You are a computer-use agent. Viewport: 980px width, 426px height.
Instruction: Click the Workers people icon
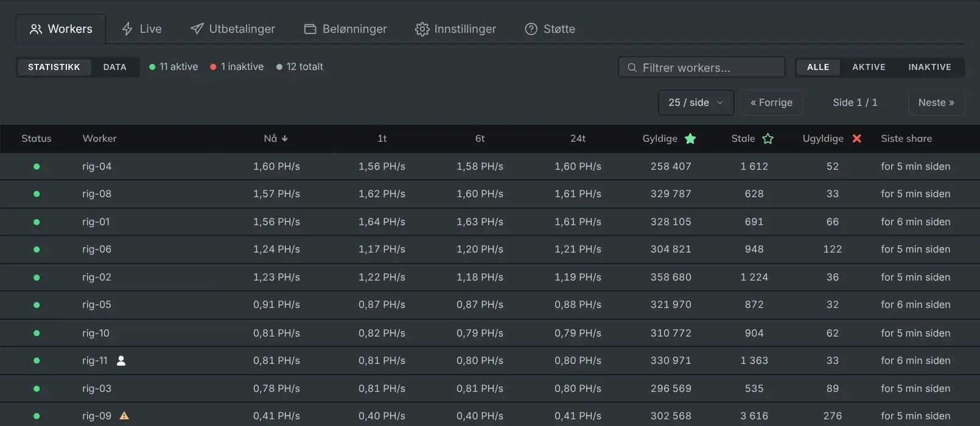coord(36,29)
